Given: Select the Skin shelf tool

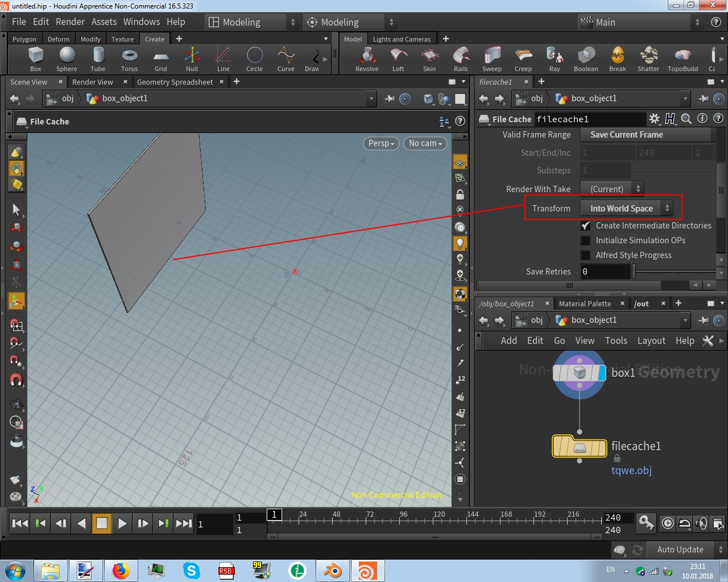Looking at the screenshot, I should 429,60.
